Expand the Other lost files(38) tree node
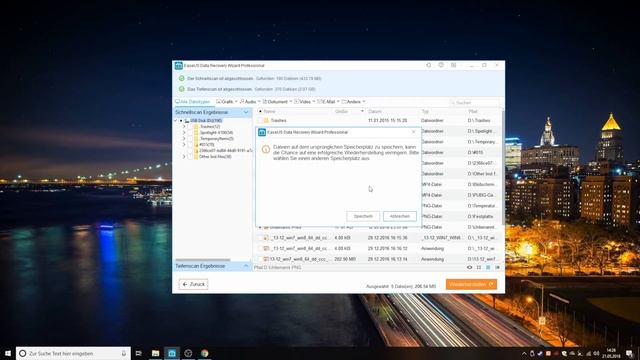The width and height of the screenshot is (640, 360). [x=184, y=157]
